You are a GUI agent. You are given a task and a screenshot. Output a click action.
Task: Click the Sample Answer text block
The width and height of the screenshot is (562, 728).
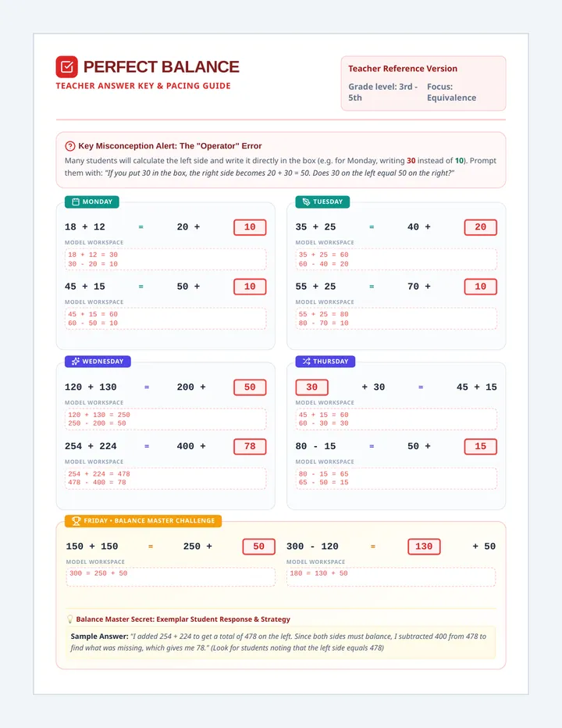(281, 642)
